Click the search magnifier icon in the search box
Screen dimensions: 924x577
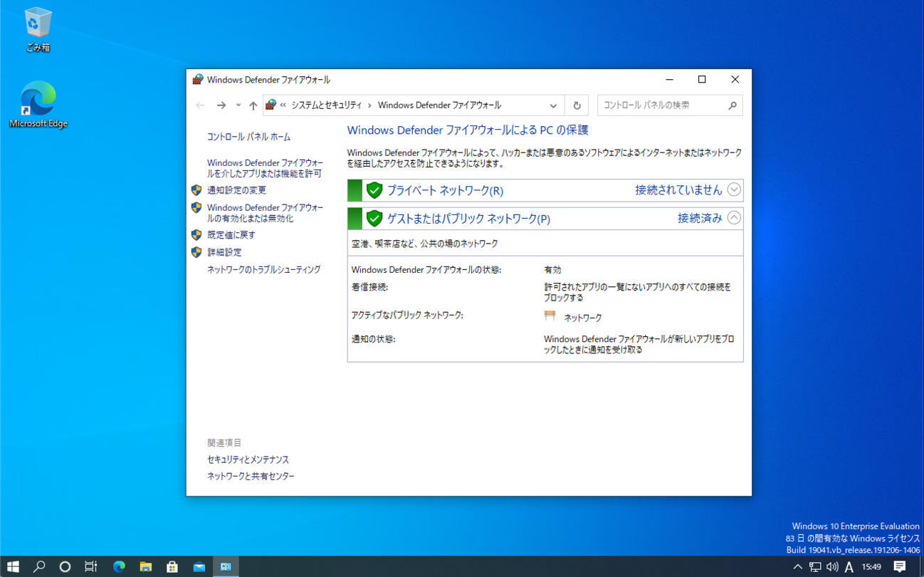733,105
